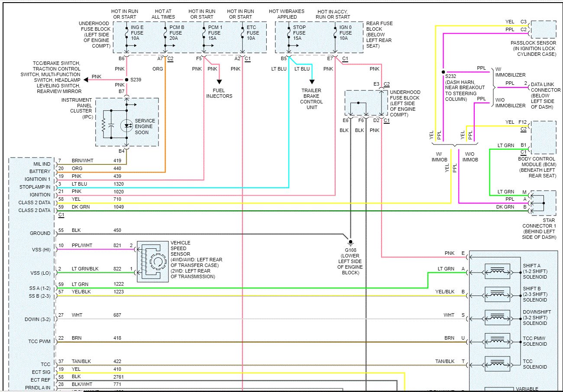Select the ECT REF pin label
This screenshot has width=563, height=392.
click(x=42, y=380)
